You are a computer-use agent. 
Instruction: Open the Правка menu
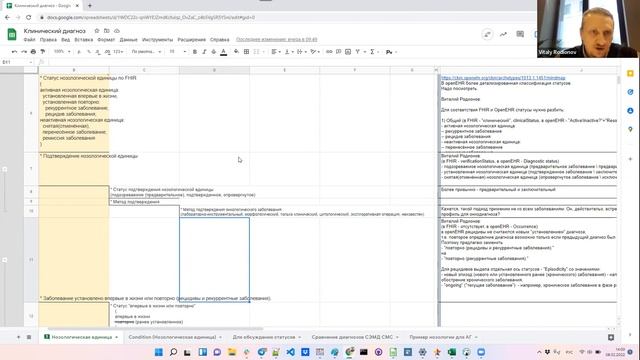(x=48, y=40)
